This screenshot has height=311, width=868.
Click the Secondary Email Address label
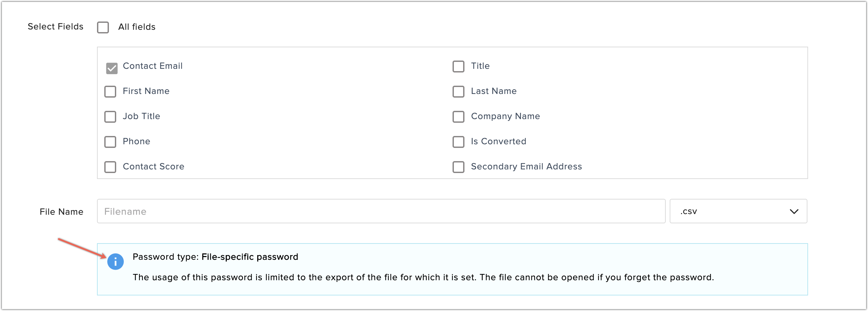point(526,167)
